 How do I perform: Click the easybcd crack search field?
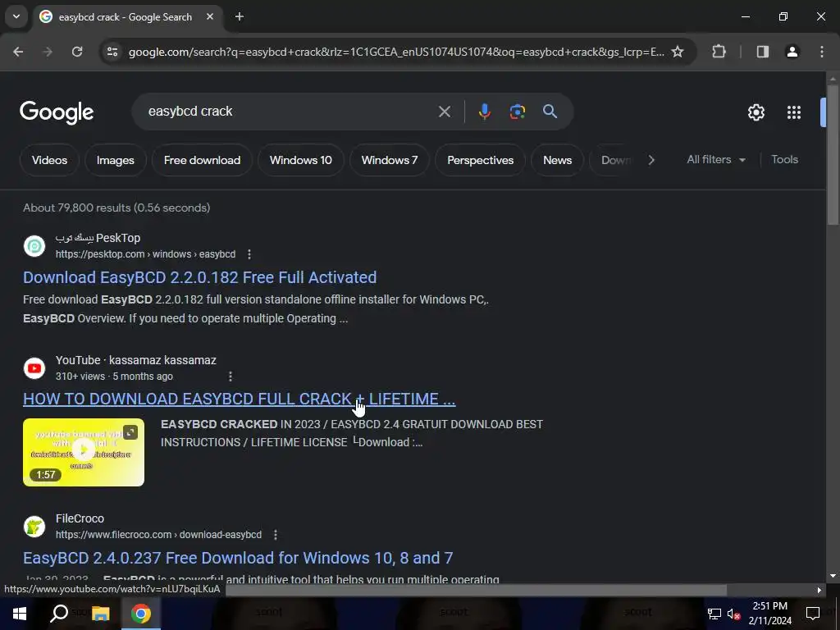(x=290, y=112)
